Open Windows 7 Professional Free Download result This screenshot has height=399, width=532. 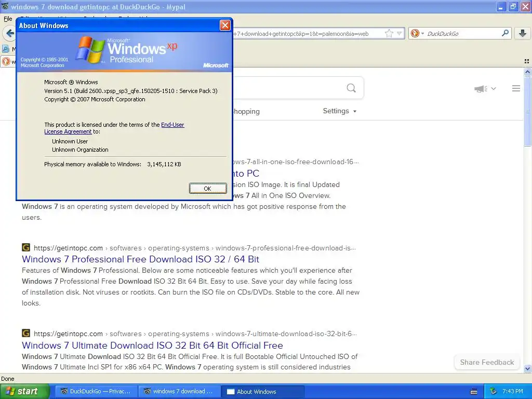[140, 259]
